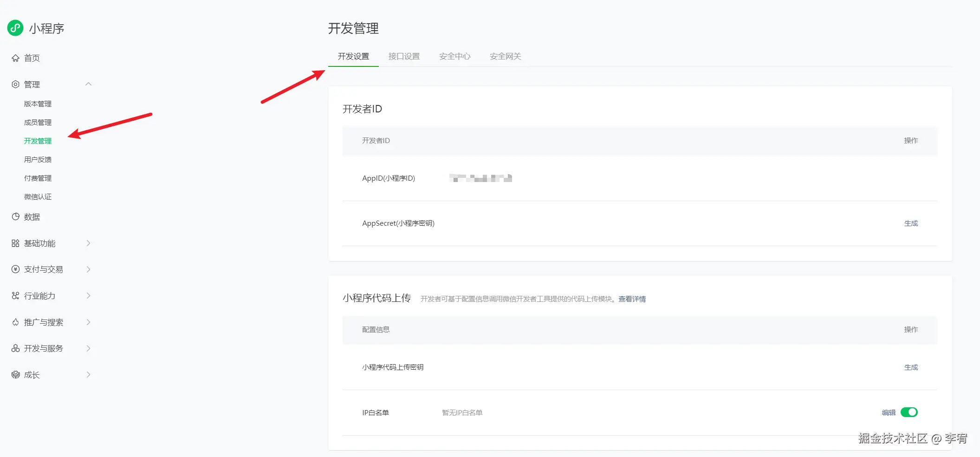This screenshot has height=457, width=980.
Task: Click the 小程序代码上传密钥 label
Action: tap(393, 367)
